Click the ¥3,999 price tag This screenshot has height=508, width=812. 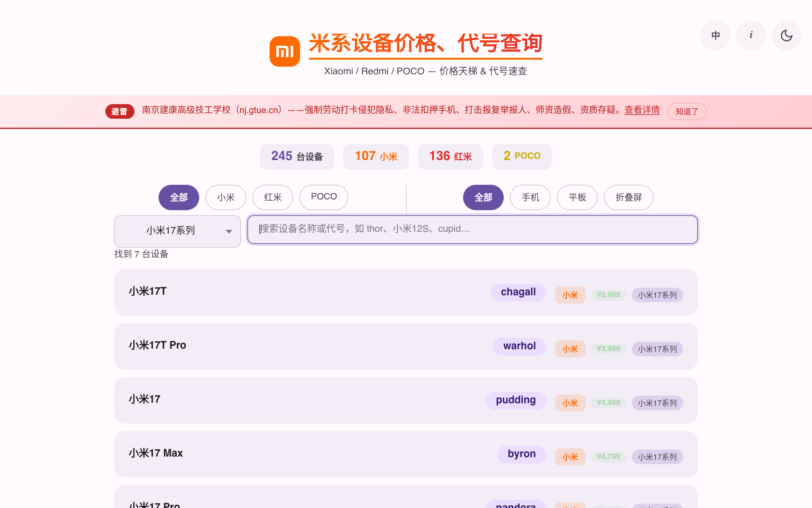point(608,349)
